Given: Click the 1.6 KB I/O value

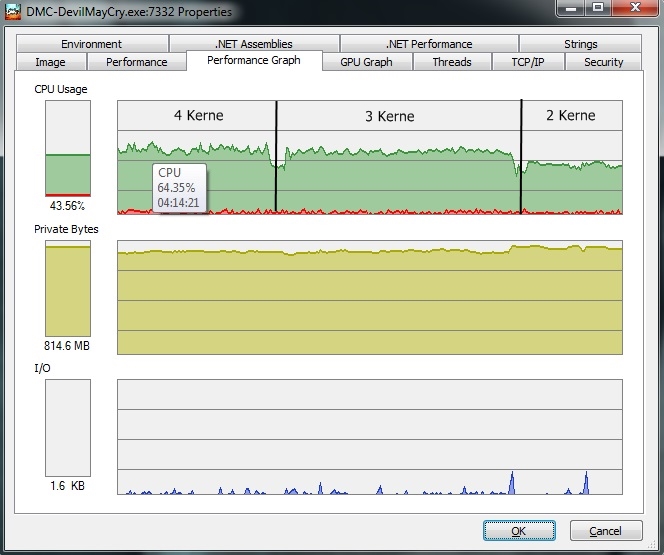Looking at the screenshot, I should coord(67,486).
